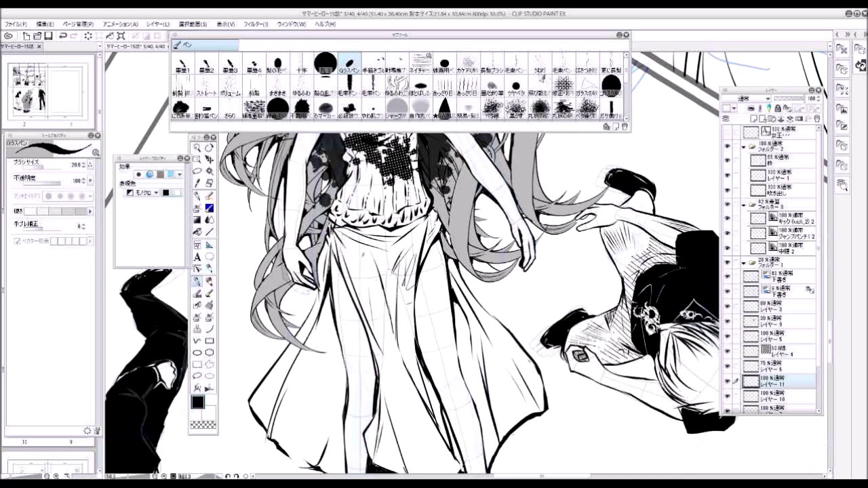Pick the 墨筆3 brush preset

(x=230, y=64)
